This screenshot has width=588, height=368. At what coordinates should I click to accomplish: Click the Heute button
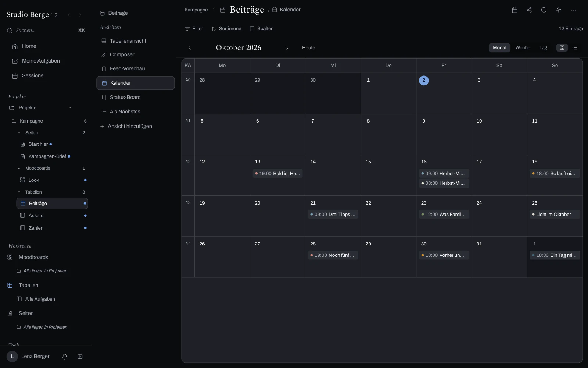309,48
